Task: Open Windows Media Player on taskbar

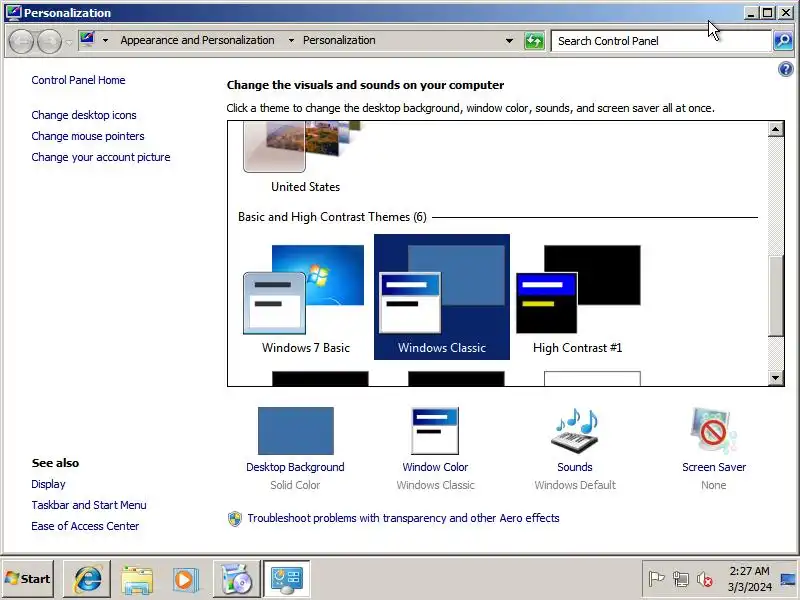Action: [x=184, y=580]
